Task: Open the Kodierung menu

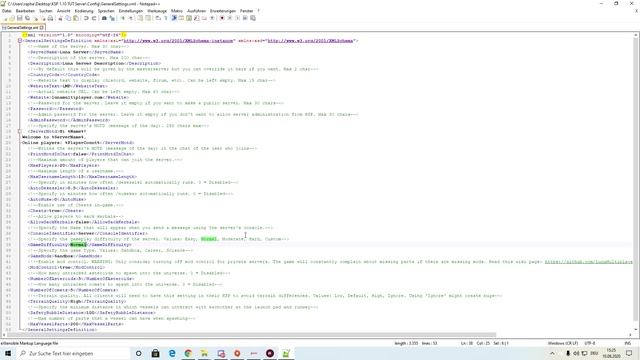Action: pyautogui.click(x=84, y=11)
